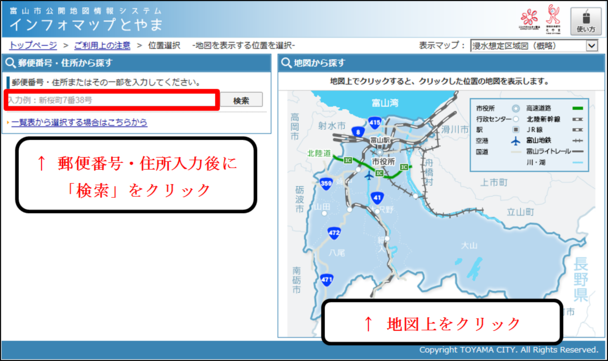Click the airport airplane icon on map
608x361 pixels.
point(369,176)
